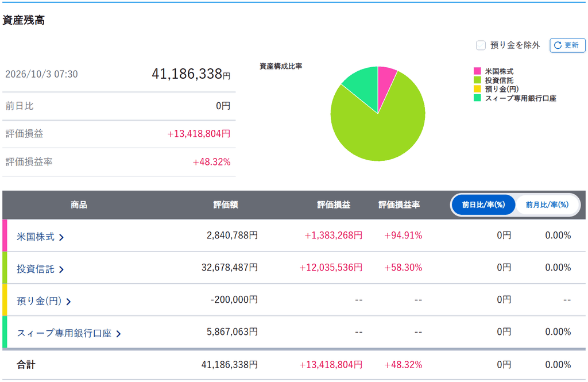The image size is (588, 382).
Task: Click the 5,867,063円 valuation cell
Action: click(x=232, y=332)
